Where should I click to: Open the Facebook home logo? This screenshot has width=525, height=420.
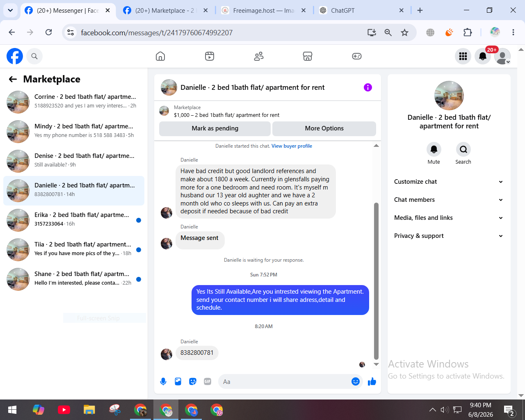click(15, 56)
